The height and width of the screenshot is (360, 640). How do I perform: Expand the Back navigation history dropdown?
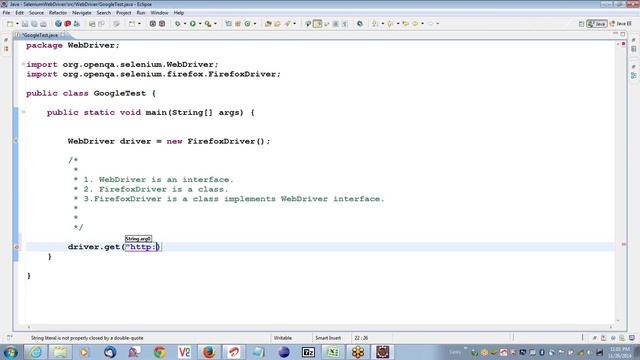tap(422, 24)
